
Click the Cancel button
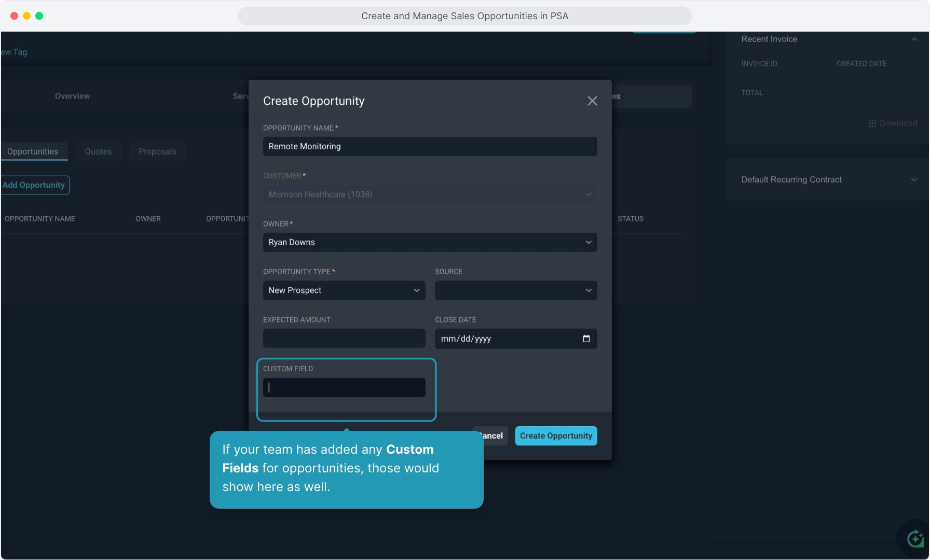490,436
